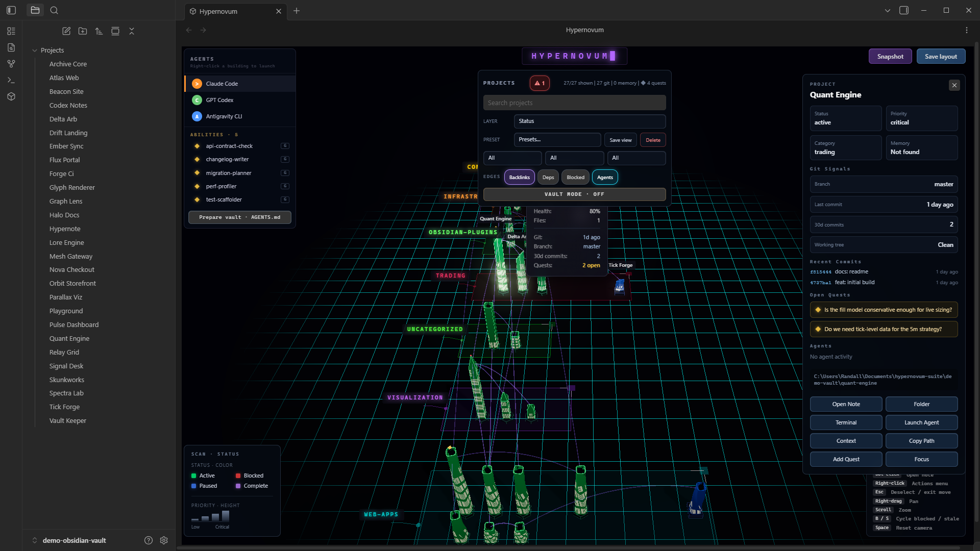Screen dimensions: 980x551
Task: Navigate back with the left arrow
Action: (x=189, y=30)
